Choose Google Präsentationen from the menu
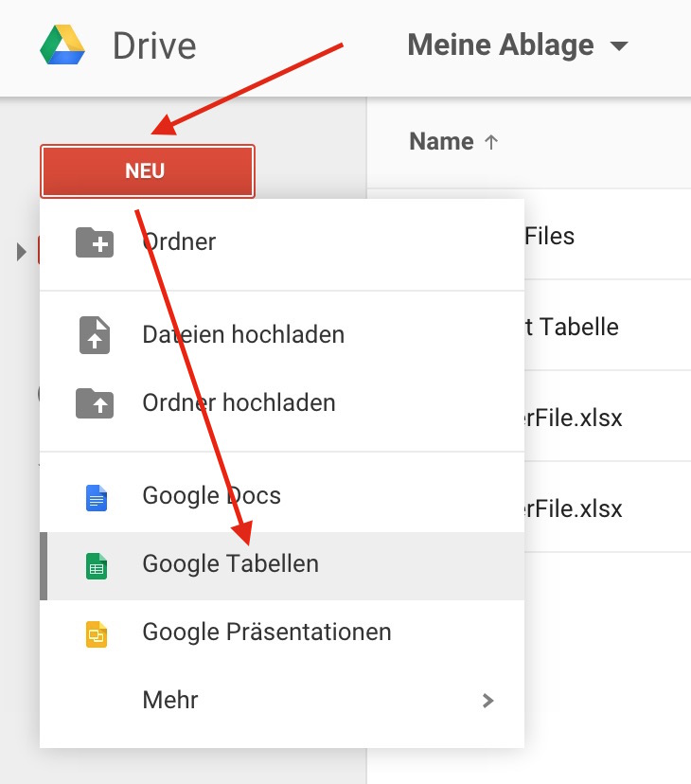Viewport: 691px width, 784px height. (x=282, y=633)
